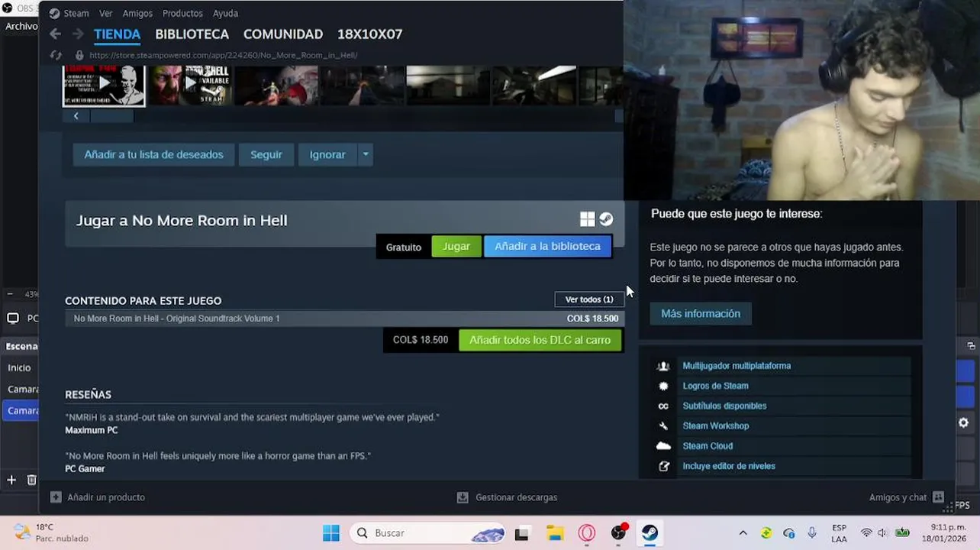Click the plus icon beside Añadir un producto
The image size is (980, 550).
[56, 497]
